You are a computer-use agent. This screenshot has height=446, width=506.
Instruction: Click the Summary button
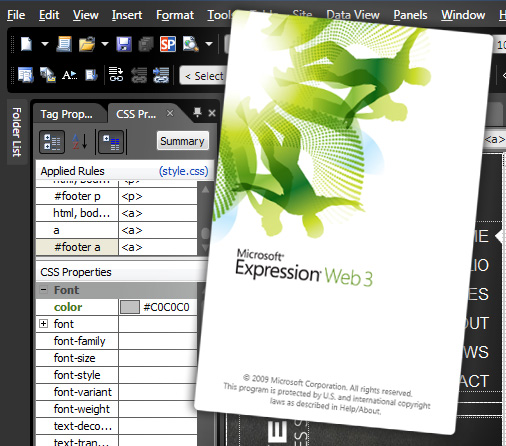click(182, 141)
